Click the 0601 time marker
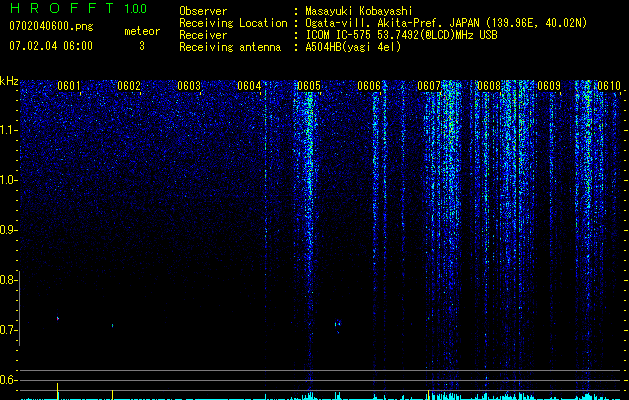This screenshot has height=400, width=629. tap(69, 86)
